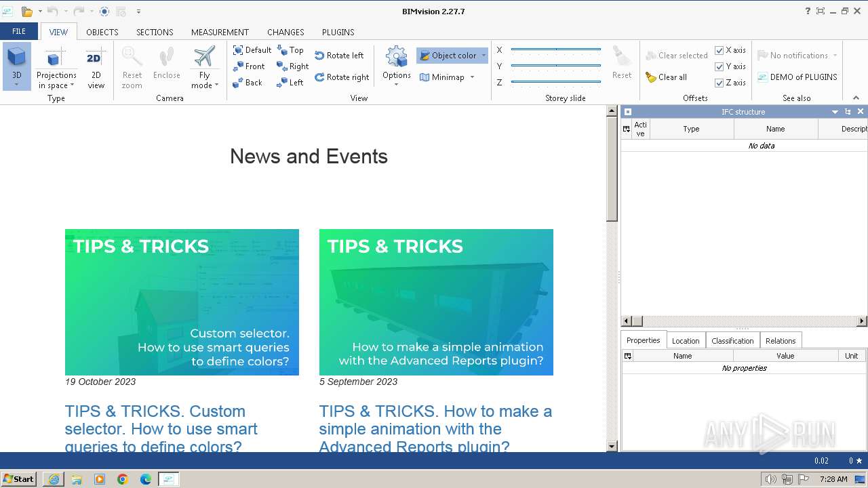
Task: Rotate the model left
Action: click(x=339, y=56)
